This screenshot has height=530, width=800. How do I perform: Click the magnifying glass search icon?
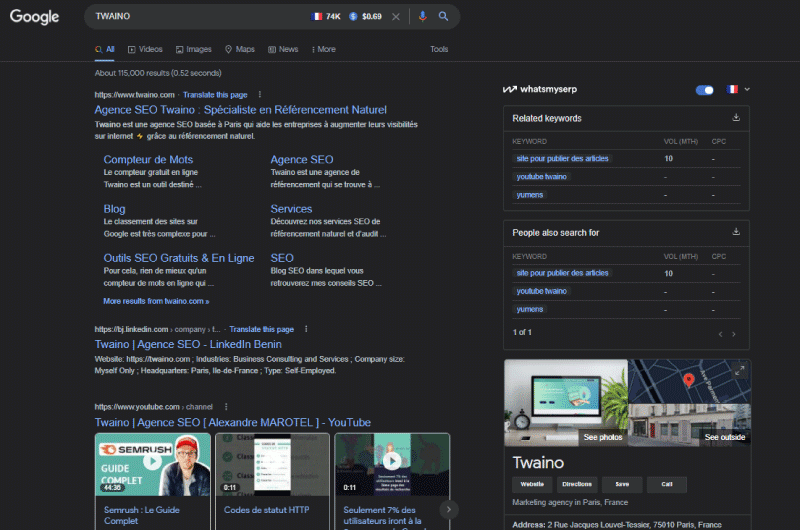(x=443, y=16)
